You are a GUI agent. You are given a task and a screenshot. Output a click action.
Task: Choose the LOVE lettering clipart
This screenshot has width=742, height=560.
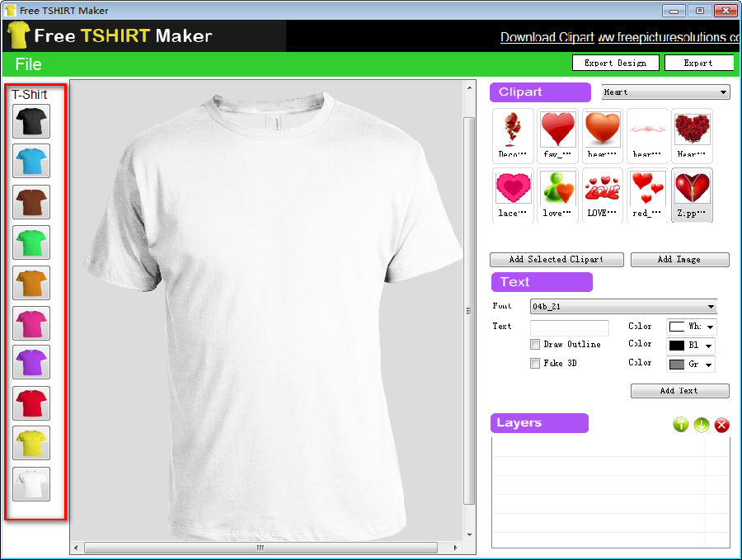point(603,195)
